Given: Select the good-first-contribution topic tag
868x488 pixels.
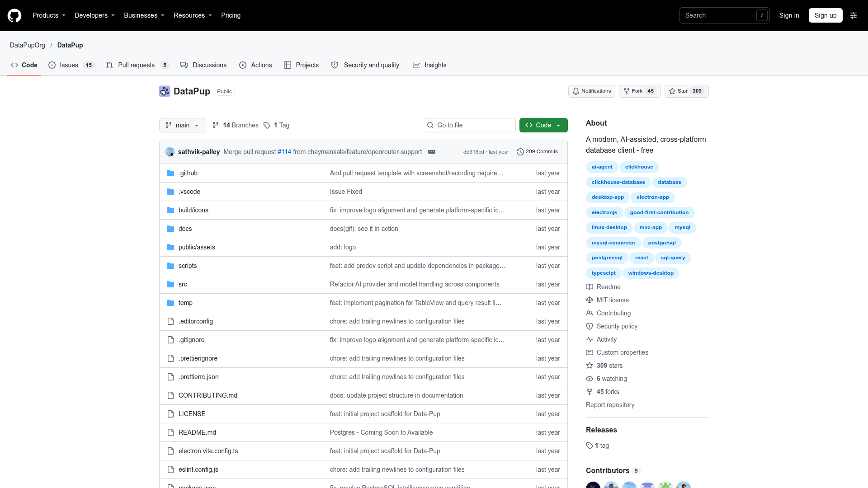Looking at the screenshot, I should [x=659, y=213].
